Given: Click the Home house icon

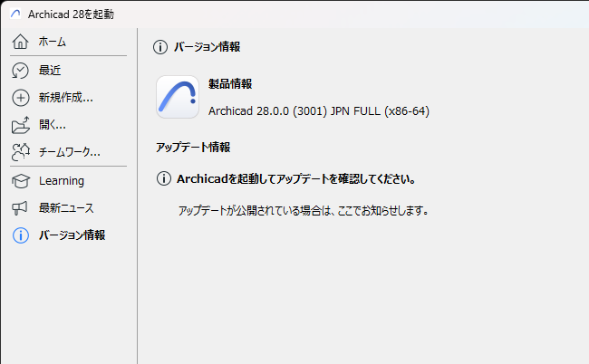Looking at the screenshot, I should [x=21, y=42].
